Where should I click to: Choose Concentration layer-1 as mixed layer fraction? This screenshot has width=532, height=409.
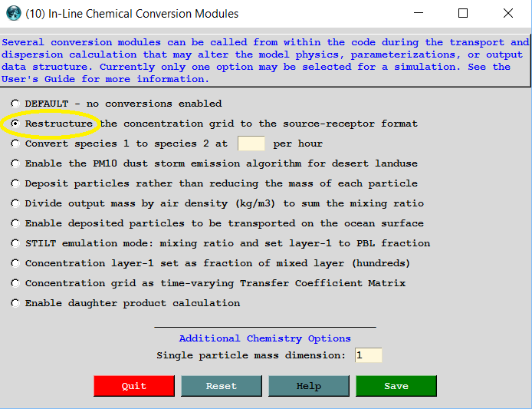coord(15,263)
